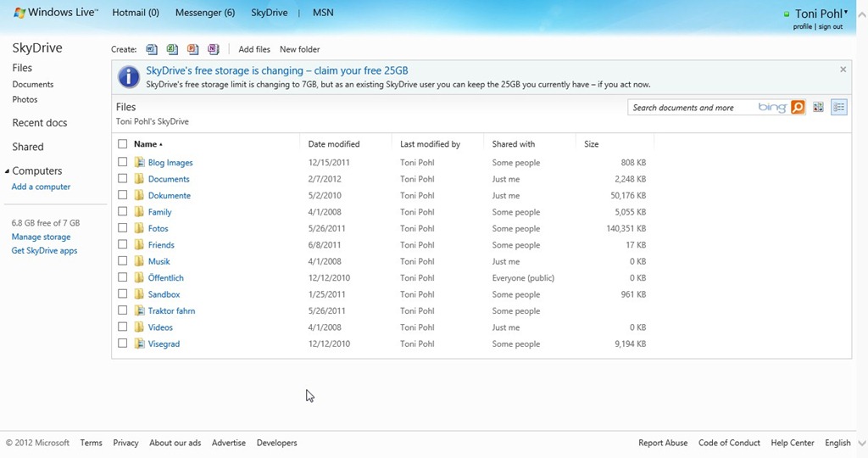Create a new Excel workbook
This screenshot has height=458, width=868.
pos(172,49)
